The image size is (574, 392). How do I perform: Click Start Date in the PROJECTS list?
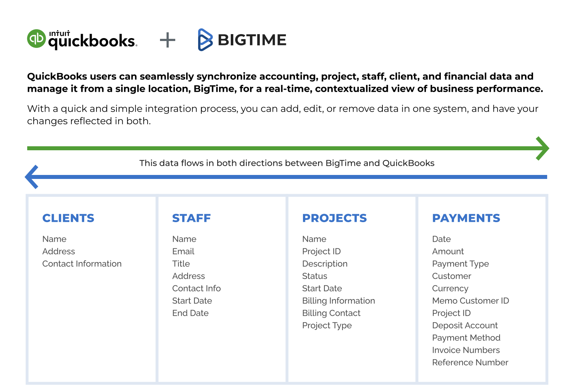(322, 289)
